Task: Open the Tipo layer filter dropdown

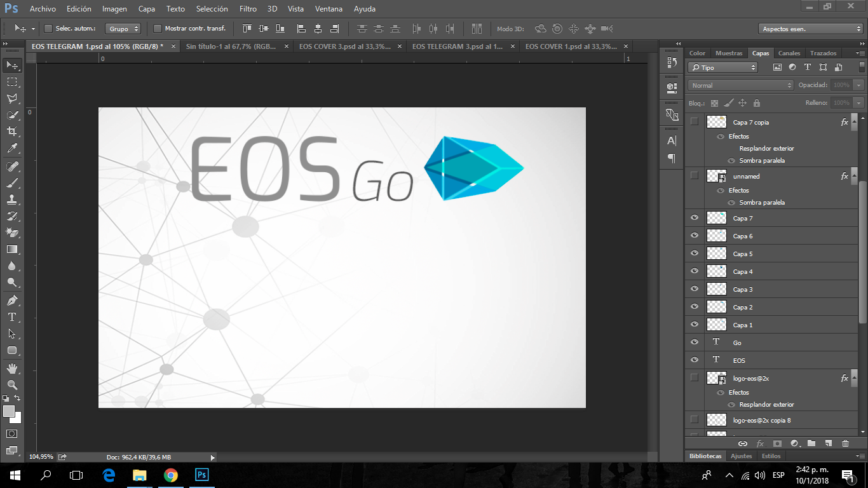Action: pos(722,67)
